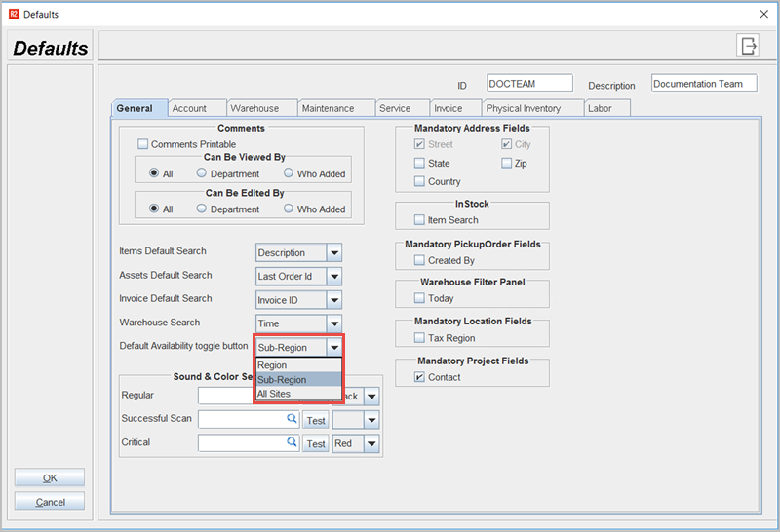Open the Critical color dropdown showing Red
This screenshot has height=532, width=780.
370,443
